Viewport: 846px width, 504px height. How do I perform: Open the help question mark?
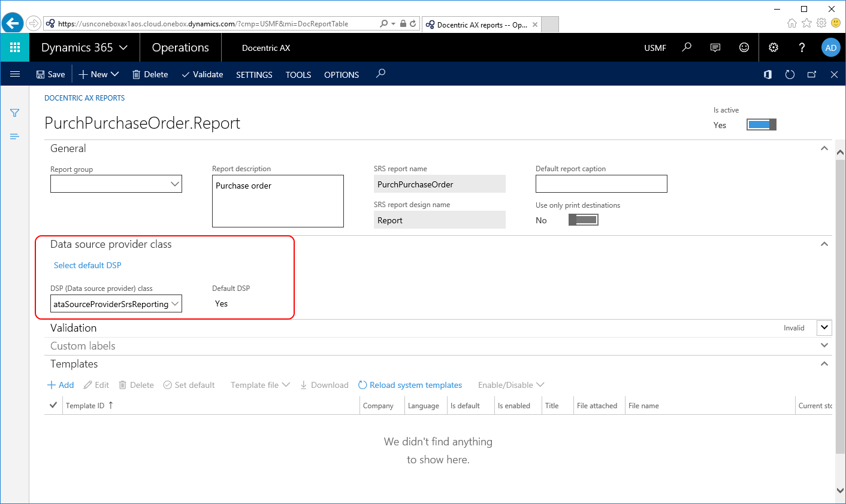pyautogui.click(x=802, y=47)
